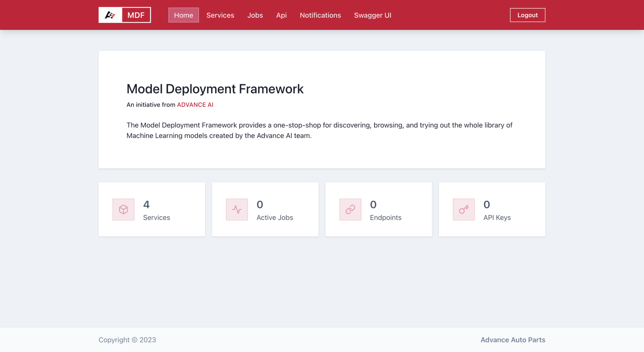Click the checkered flag logo icon
The height and width of the screenshot is (352, 644).
coord(110,15)
